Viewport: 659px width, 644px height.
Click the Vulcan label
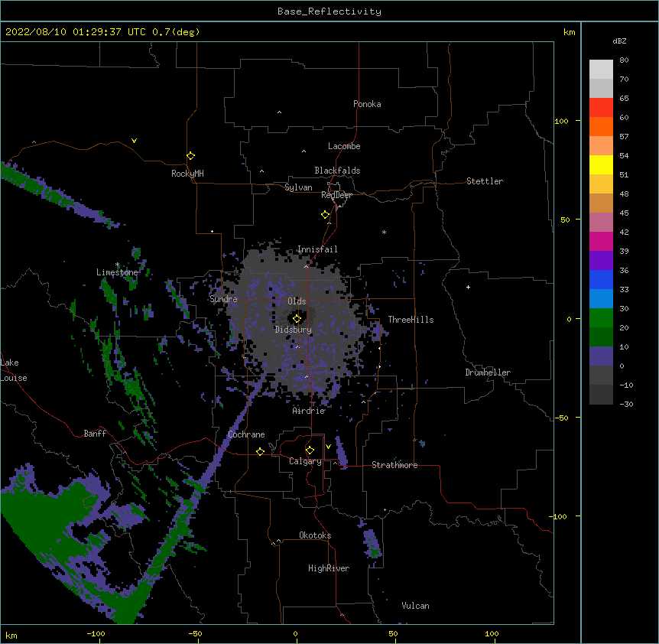(415, 606)
